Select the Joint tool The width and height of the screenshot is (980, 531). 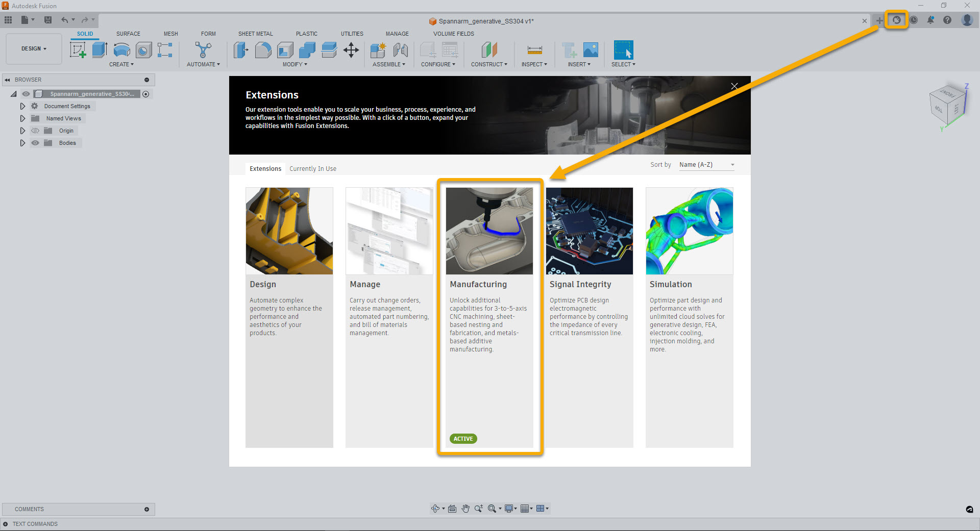tap(400, 50)
